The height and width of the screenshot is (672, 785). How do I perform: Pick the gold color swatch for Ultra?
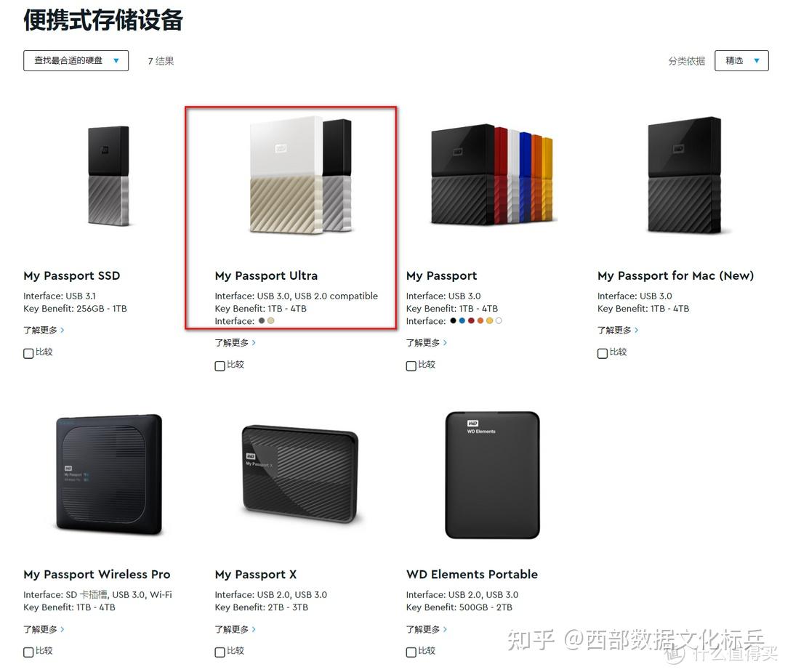pyautogui.click(x=271, y=320)
